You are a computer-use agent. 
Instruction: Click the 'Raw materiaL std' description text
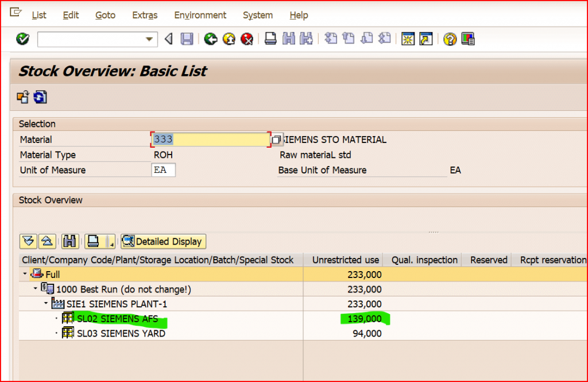315,155
